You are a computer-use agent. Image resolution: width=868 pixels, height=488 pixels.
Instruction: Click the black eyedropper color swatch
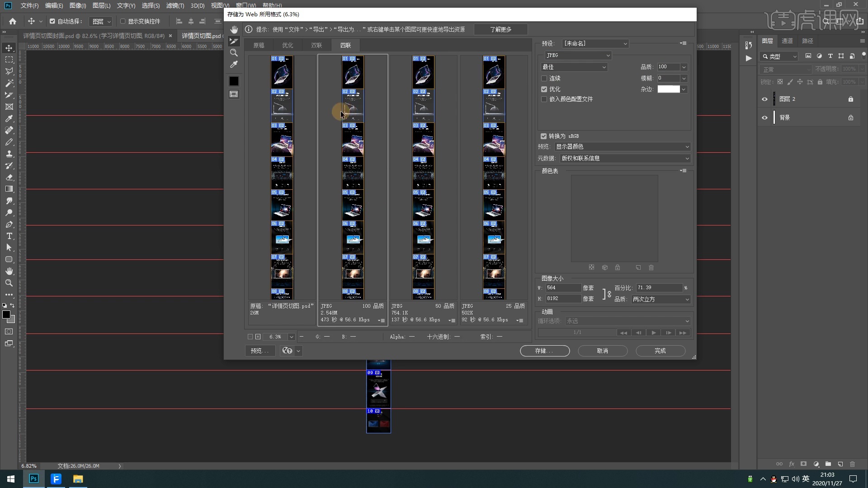[234, 81]
